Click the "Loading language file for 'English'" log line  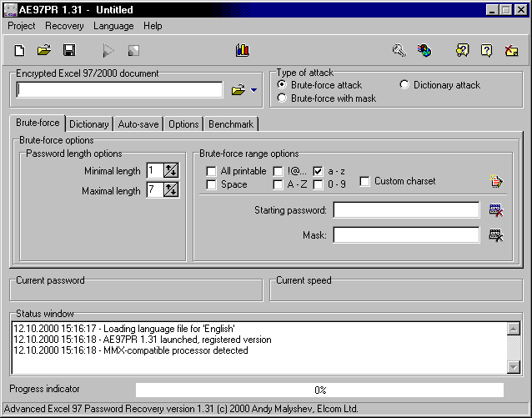pyautogui.click(x=124, y=329)
